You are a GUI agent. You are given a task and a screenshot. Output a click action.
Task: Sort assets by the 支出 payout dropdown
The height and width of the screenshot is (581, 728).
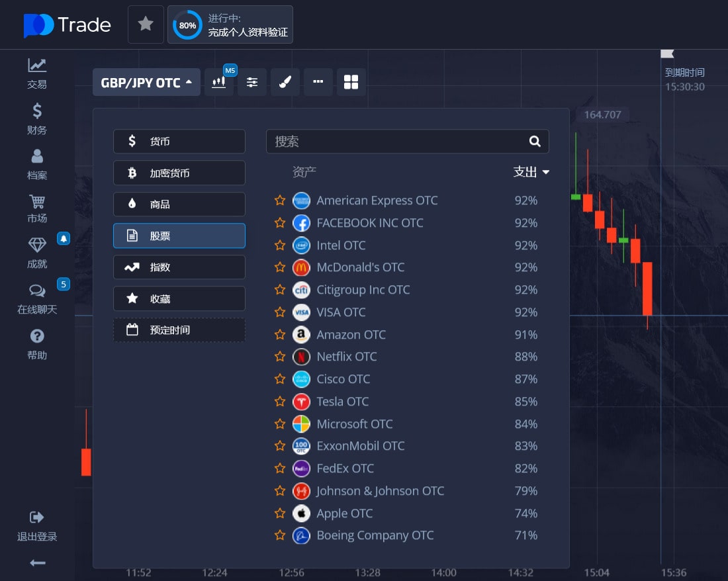tap(531, 171)
